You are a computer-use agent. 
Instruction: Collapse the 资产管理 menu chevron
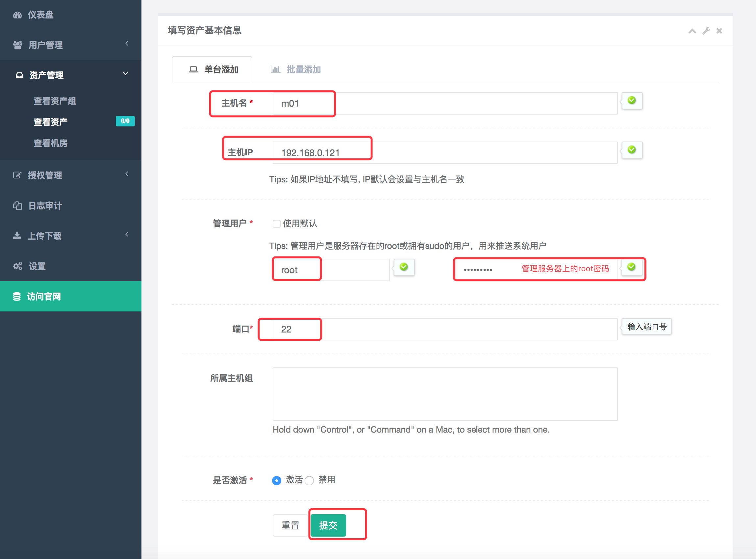[125, 74]
